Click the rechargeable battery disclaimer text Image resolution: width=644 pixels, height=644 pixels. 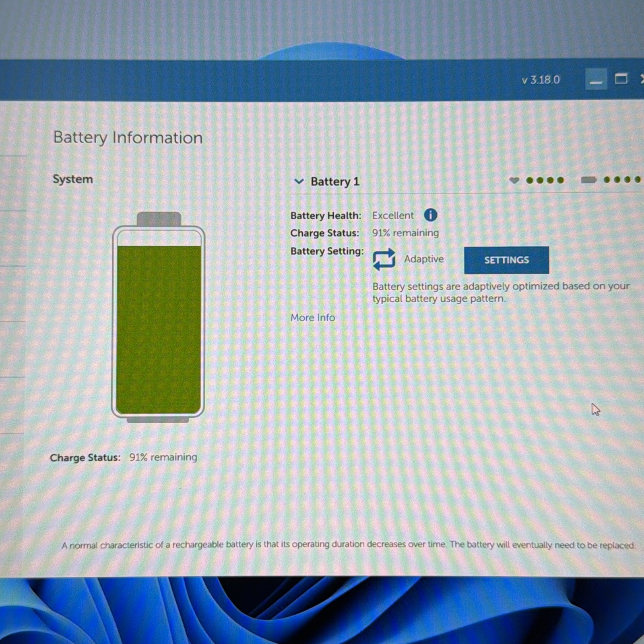coord(349,545)
